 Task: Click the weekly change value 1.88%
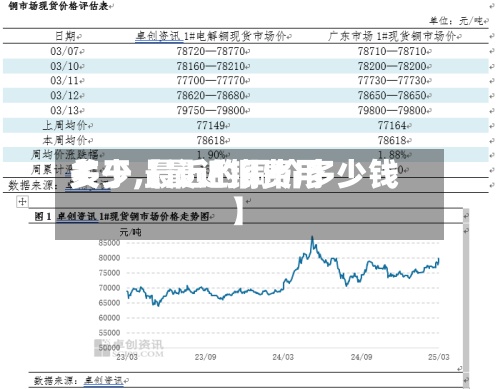[x=392, y=155]
